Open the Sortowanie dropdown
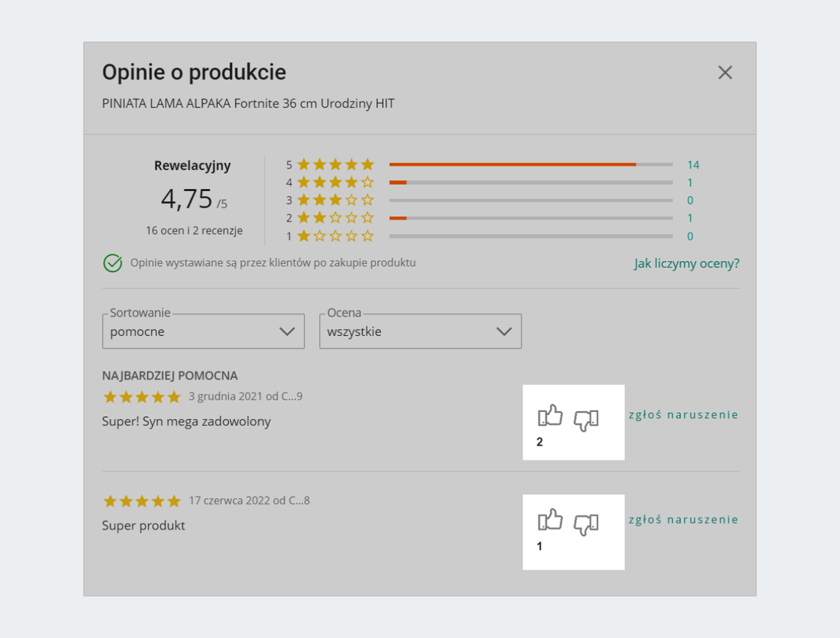The width and height of the screenshot is (840, 638). coord(203,332)
